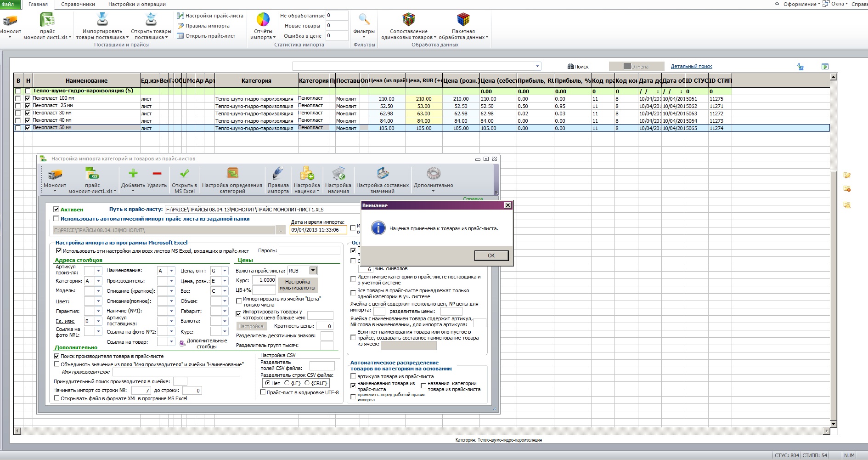Open Пакетная обработка данных cube icon
The image size is (868, 460).
click(463, 19)
